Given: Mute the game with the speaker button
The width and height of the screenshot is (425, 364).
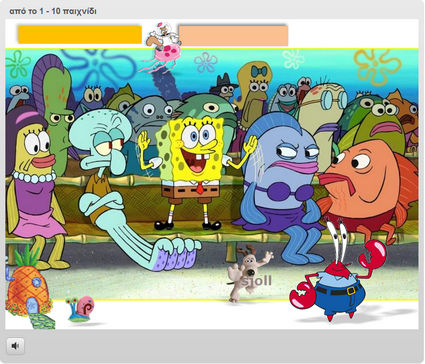Looking at the screenshot, I should (15, 346).
